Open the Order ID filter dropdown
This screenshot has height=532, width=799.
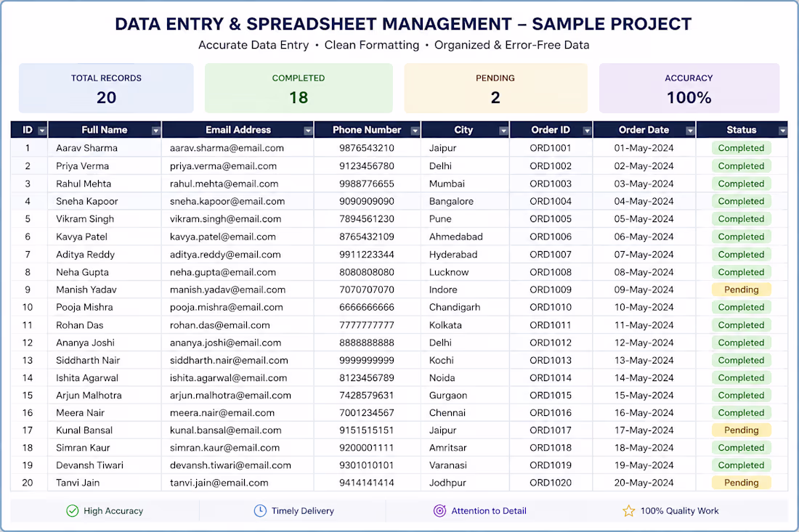587,131
